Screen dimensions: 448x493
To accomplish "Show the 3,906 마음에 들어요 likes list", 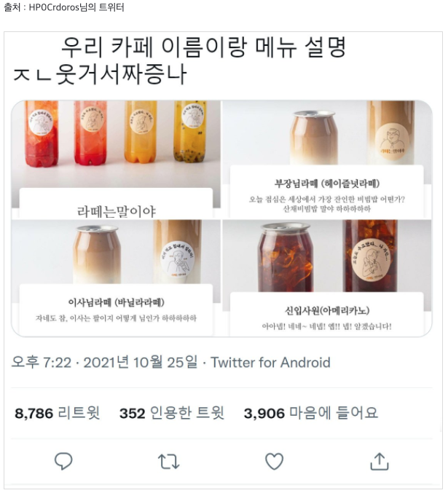I will [310, 413].
